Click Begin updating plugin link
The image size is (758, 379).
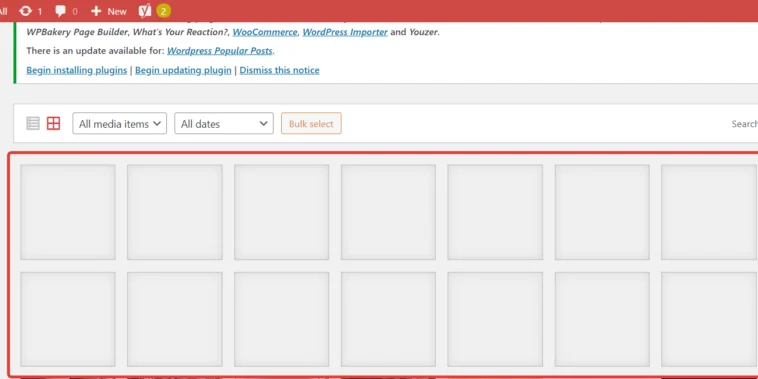(183, 70)
